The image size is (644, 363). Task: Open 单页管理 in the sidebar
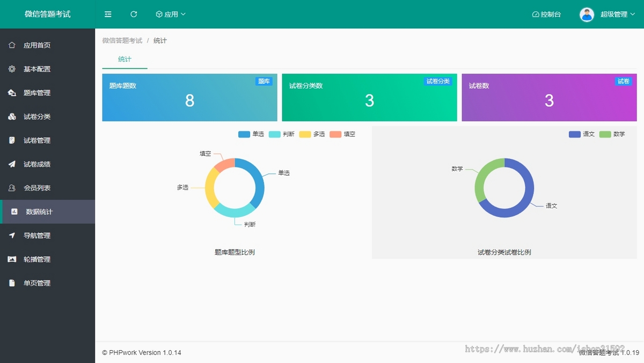47,283
